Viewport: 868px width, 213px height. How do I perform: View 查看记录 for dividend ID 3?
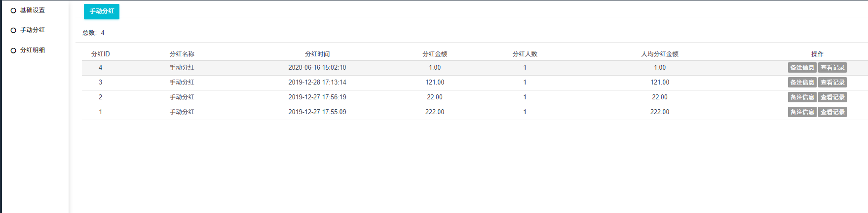[832, 83]
